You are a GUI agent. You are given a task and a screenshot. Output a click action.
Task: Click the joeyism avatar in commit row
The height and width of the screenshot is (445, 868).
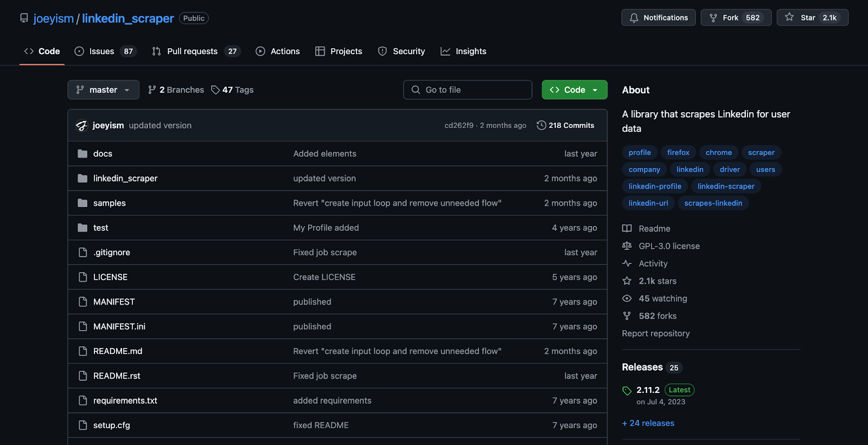(82, 125)
